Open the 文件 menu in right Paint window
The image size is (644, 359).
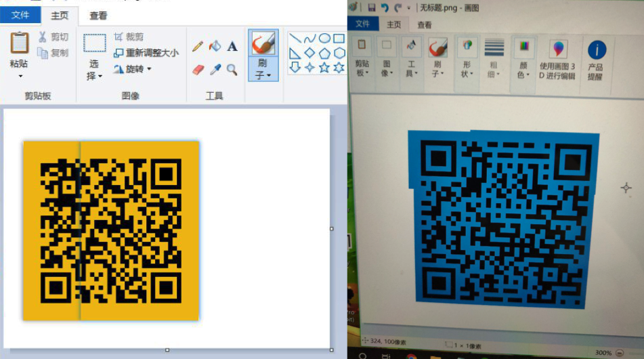[363, 24]
